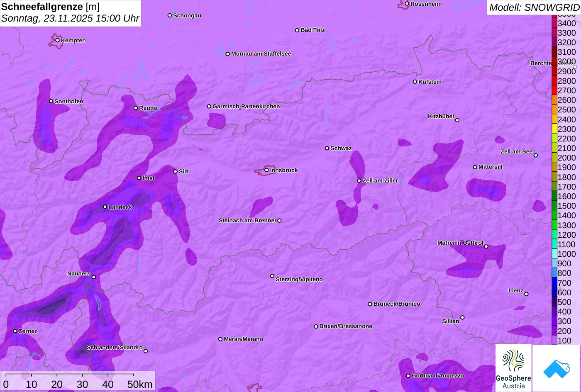
Task: Pick the 3400 m magenta legend swatch
Action: (x=554, y=23)
